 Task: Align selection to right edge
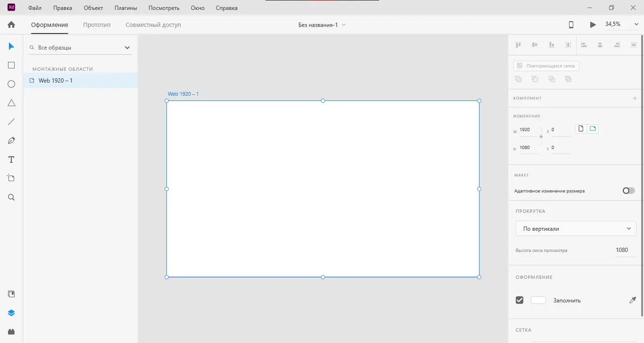coord(617,45)
